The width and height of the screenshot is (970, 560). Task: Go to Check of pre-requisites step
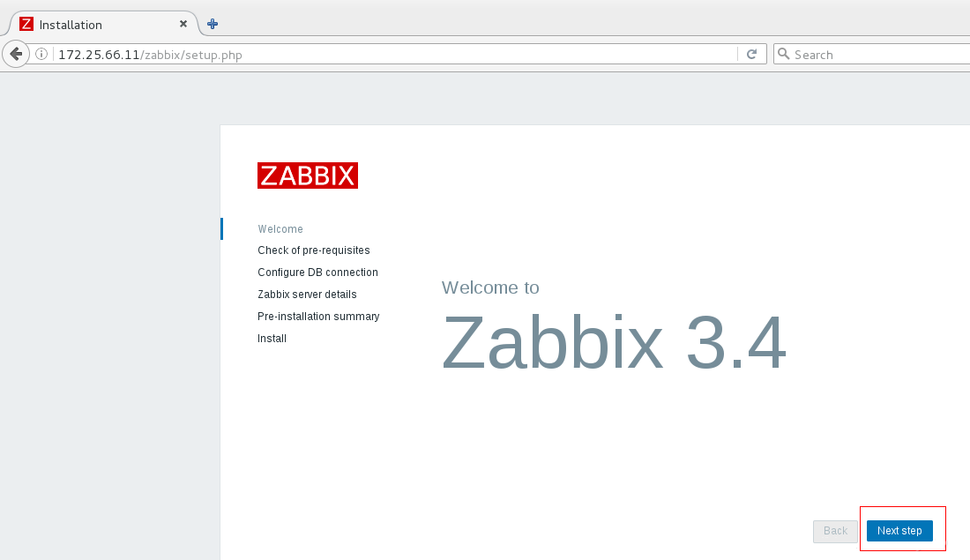(x=314, y=250)
